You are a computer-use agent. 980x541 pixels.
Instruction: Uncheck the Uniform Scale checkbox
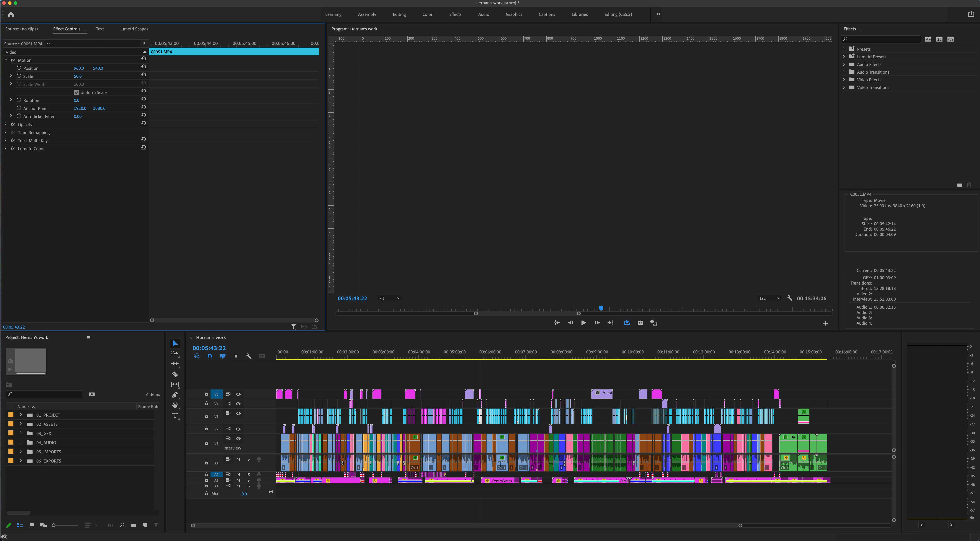(77, 92)
